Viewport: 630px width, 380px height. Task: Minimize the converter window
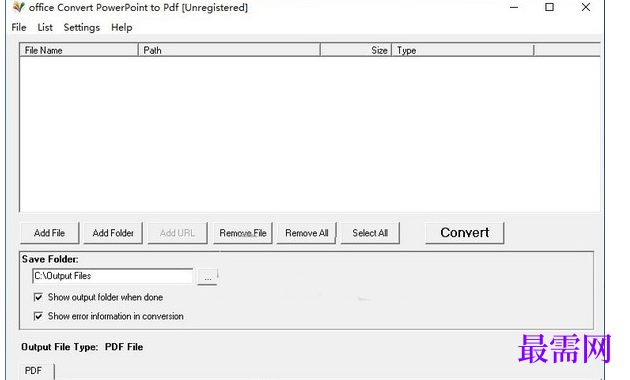[514, 7]
